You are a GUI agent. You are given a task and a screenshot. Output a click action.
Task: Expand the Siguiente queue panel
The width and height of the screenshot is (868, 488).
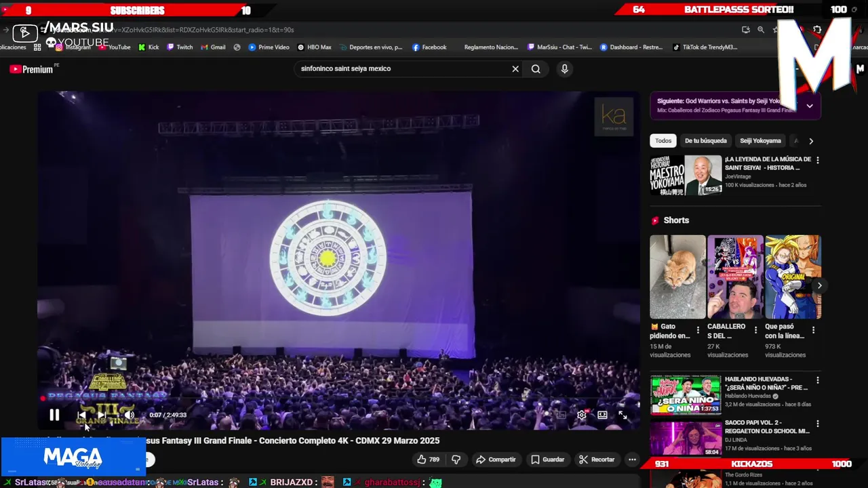click(x=810, y=106)
